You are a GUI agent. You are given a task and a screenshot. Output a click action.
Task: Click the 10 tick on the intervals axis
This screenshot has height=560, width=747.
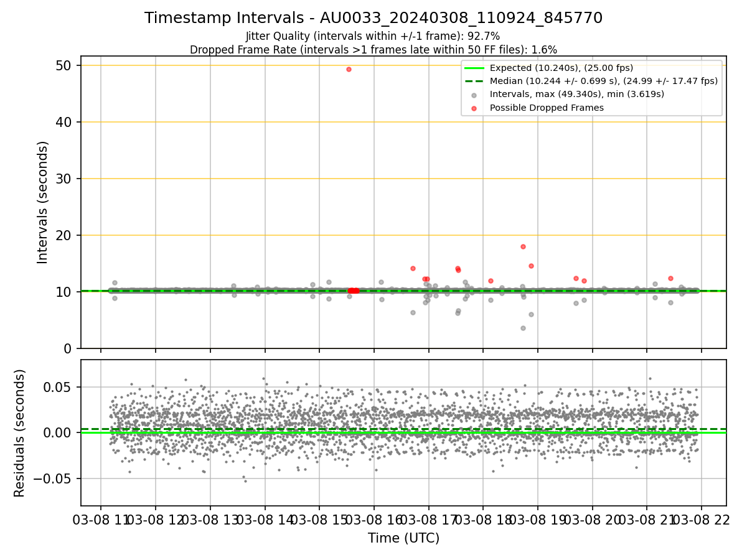[64, 292]
